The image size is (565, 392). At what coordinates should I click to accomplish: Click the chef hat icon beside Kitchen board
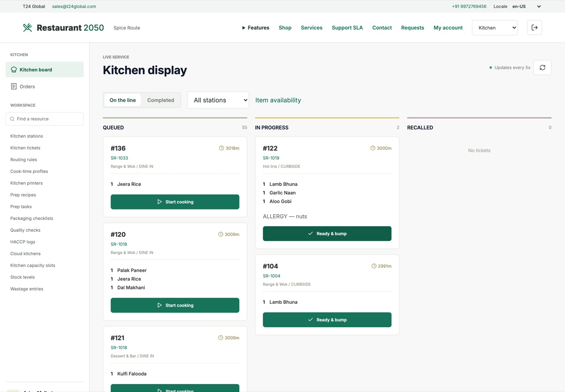point(14,70)
